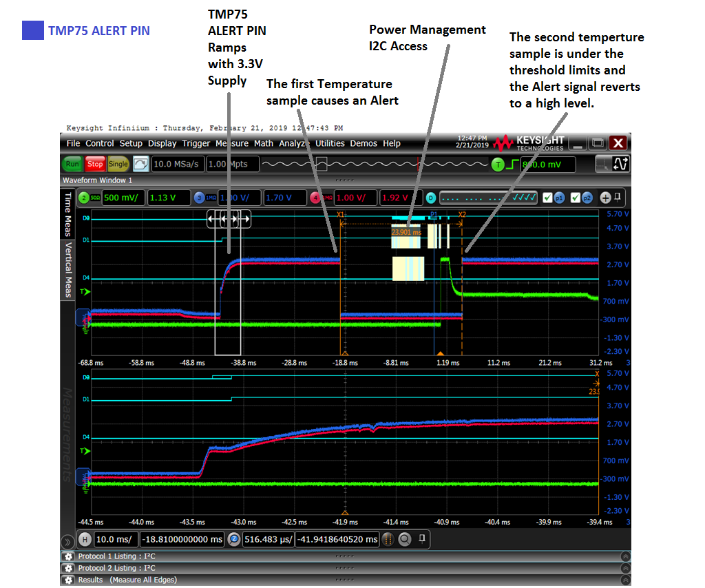Open the Math menu
The width and height of the screenshot is (705, 588).
point(264,143)
